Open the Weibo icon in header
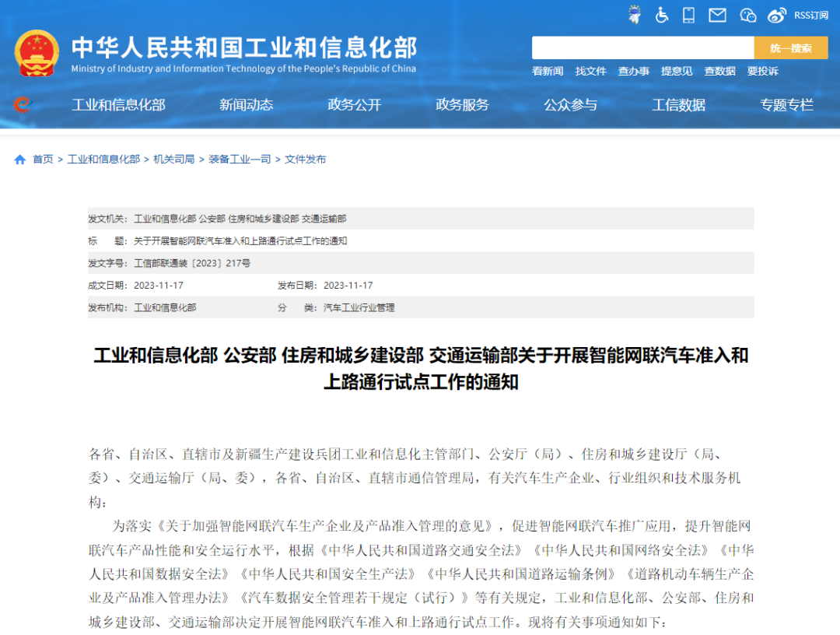The image size is (840, 635). pyautogui.click(x=777, y=15)
